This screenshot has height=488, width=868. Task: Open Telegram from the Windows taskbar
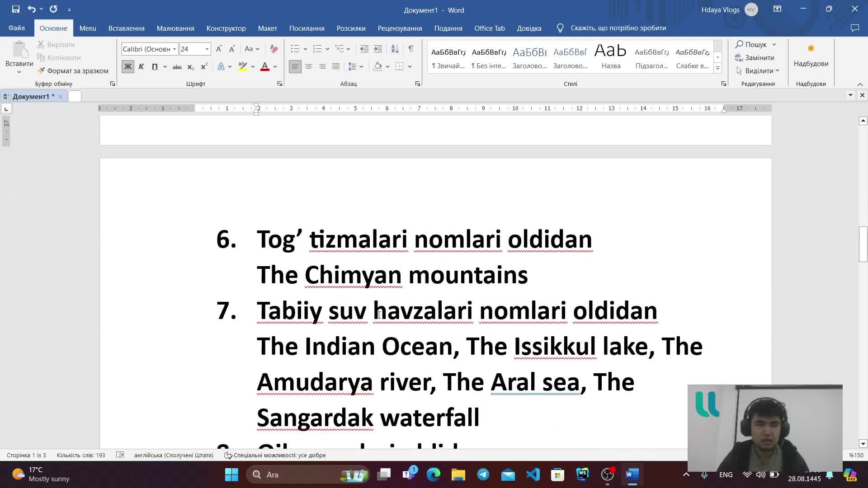[483, 474]
